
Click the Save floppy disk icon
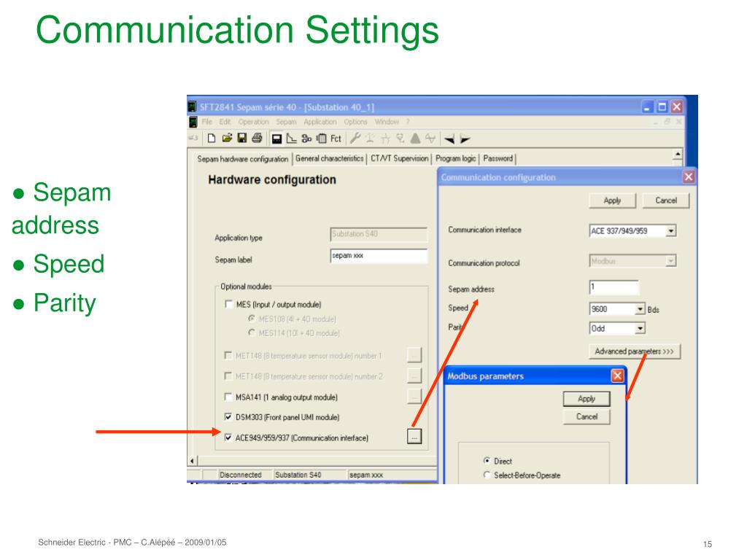tap(242, 139)
